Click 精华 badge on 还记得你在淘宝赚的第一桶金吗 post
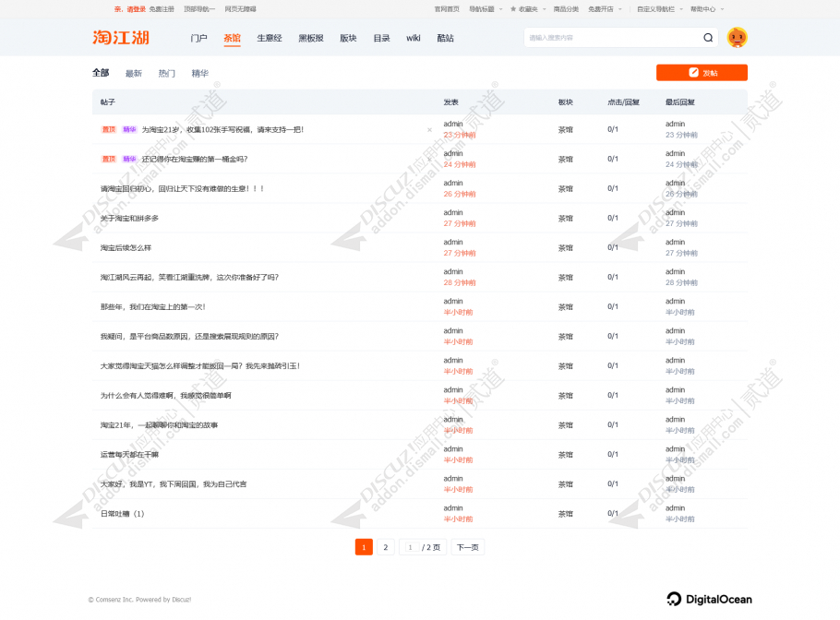The width and height of the screenshot is (840, 620). point(129,159)
